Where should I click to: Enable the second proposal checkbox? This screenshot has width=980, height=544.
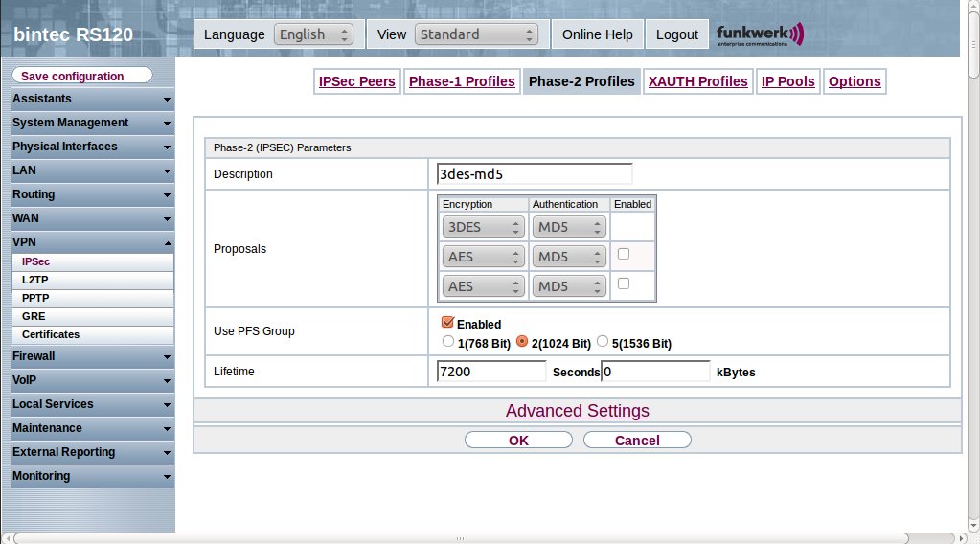point(624,254)
